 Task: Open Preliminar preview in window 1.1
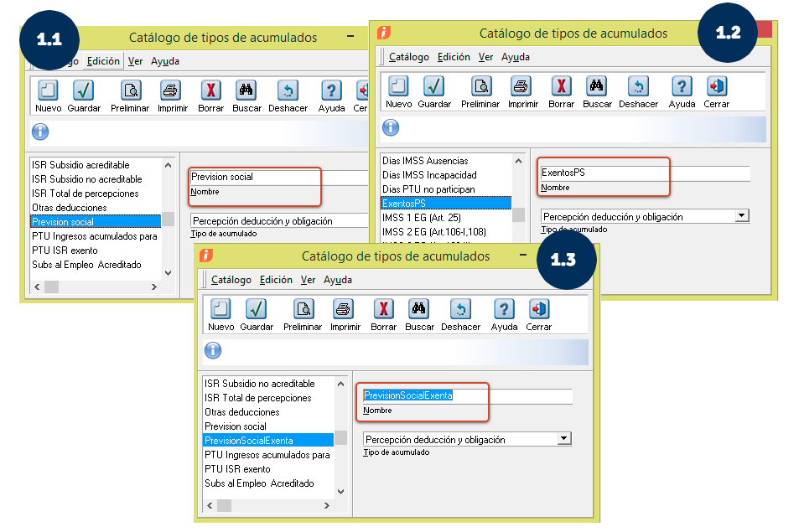(131, 90)
